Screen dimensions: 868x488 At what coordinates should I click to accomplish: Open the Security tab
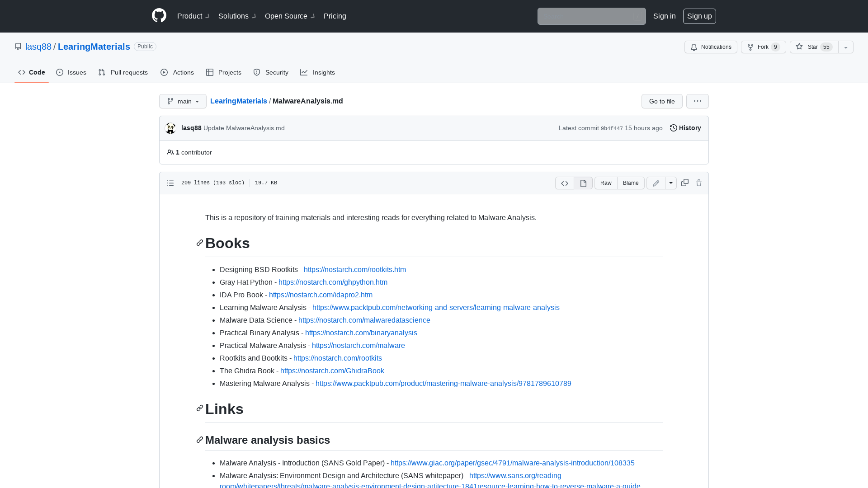coord(270,72)
